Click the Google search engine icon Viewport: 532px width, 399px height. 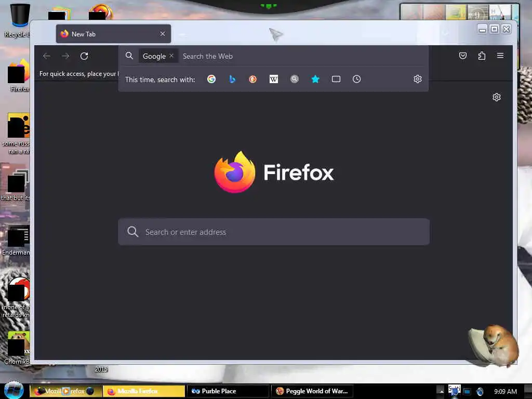click(211, 79)
